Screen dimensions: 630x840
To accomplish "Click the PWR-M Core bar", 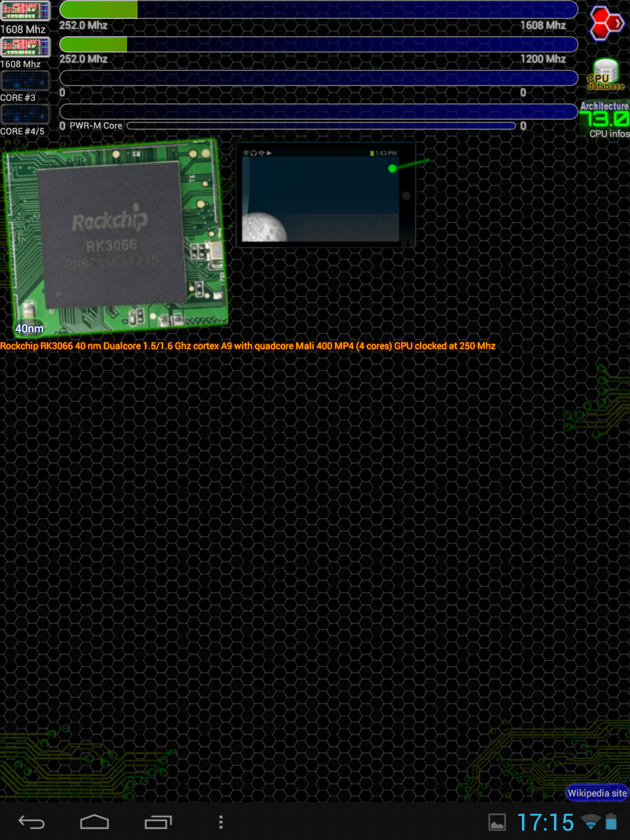I will (x=321, y=126).
